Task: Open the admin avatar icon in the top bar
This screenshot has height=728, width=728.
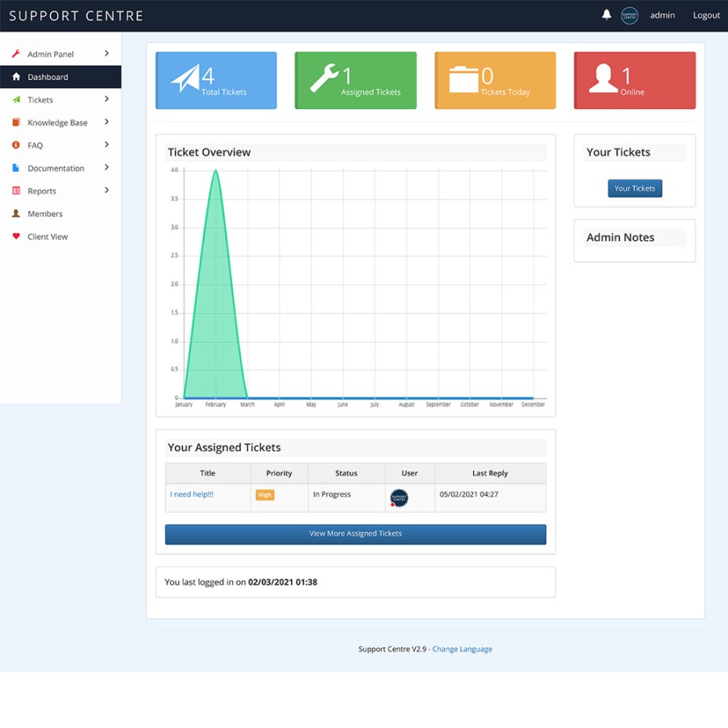Action: [629, 15]
